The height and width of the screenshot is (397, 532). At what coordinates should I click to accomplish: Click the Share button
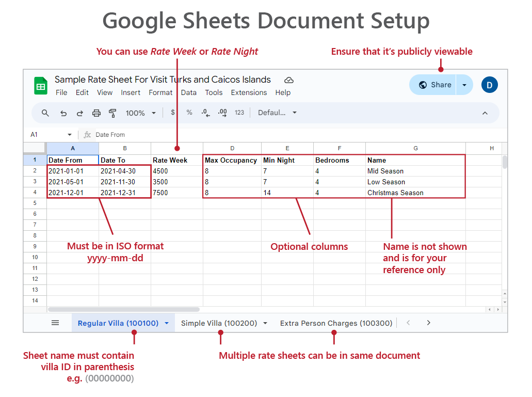[433, 85]
